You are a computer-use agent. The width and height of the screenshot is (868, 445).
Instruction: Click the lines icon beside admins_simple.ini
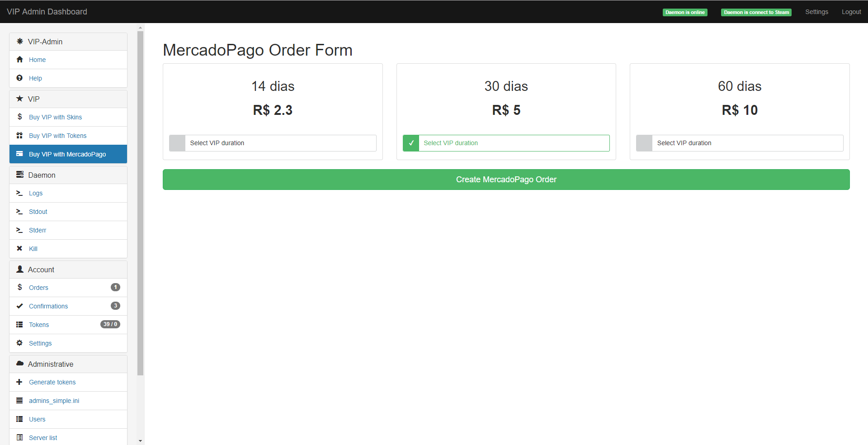click(x=19, y=400)
